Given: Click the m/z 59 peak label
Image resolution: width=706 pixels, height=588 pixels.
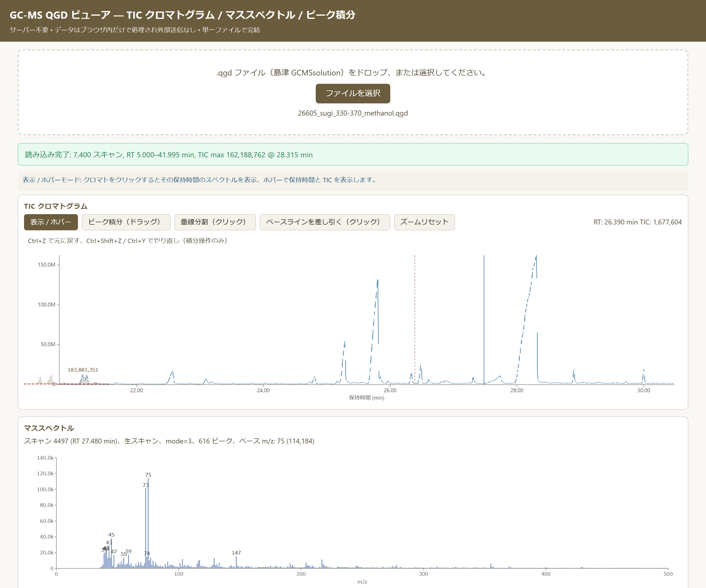Looking at the screenshot, I should pos(128,551).
